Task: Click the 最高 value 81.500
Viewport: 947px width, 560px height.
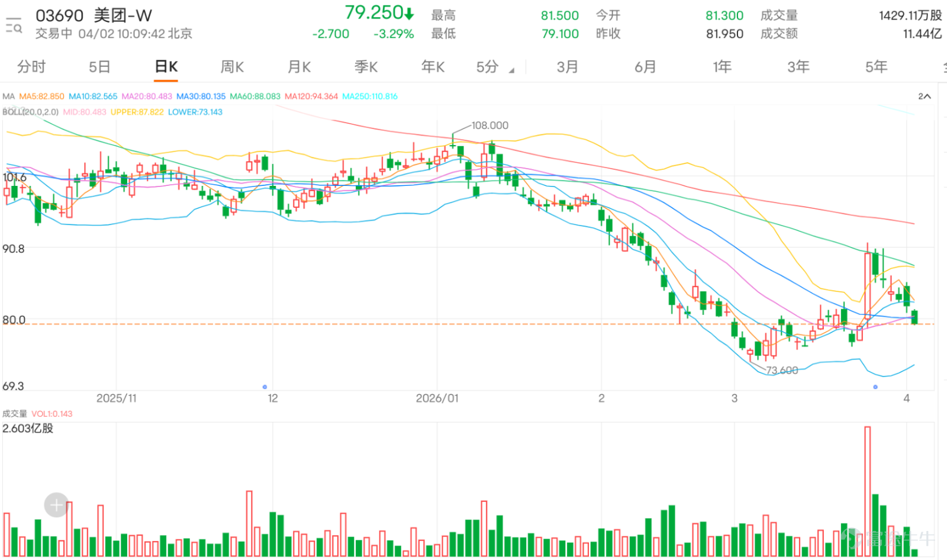Action: coord(560,15)
